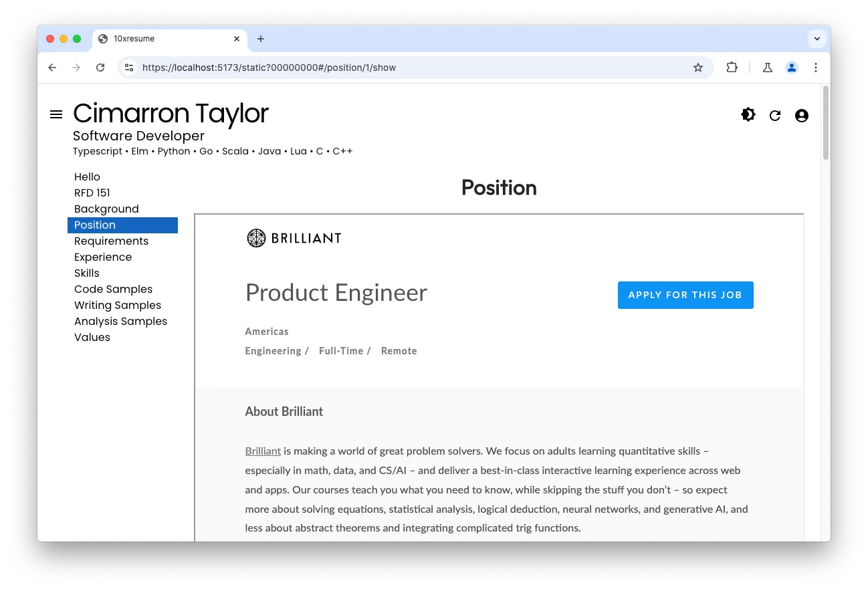868x591 pixels.
Task: Select Code Samples in the sidebar
Action: coord(113,289)
